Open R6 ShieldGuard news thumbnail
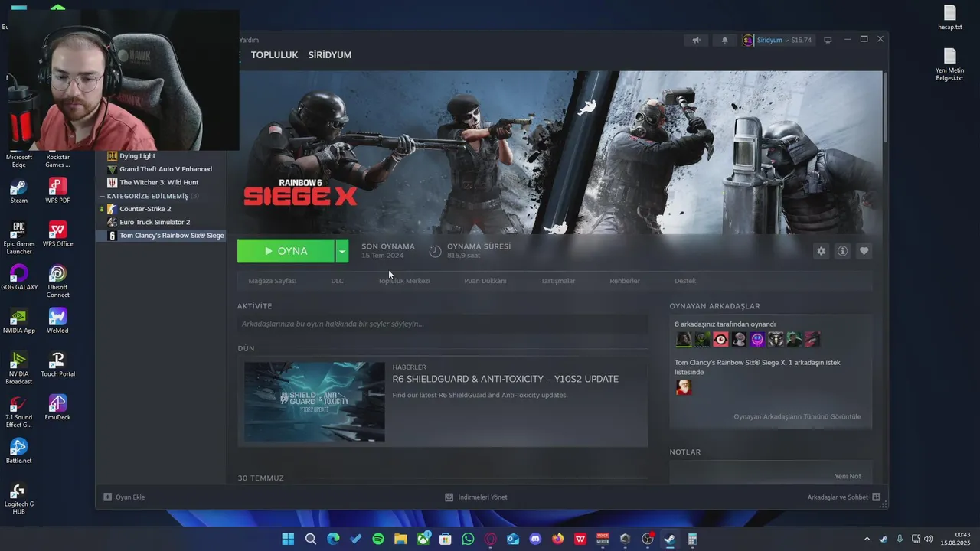Screen dimensions: 980x551 (x=315, y=402)
